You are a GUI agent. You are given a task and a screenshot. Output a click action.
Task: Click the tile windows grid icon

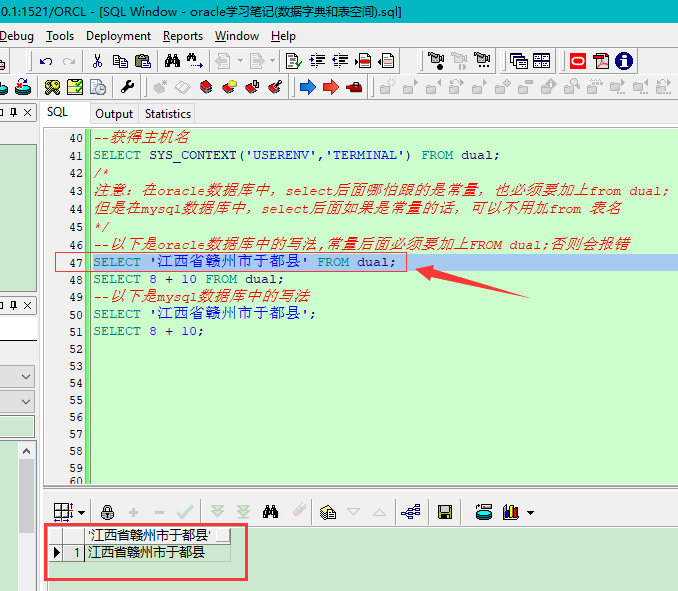(x=541, y=61)
